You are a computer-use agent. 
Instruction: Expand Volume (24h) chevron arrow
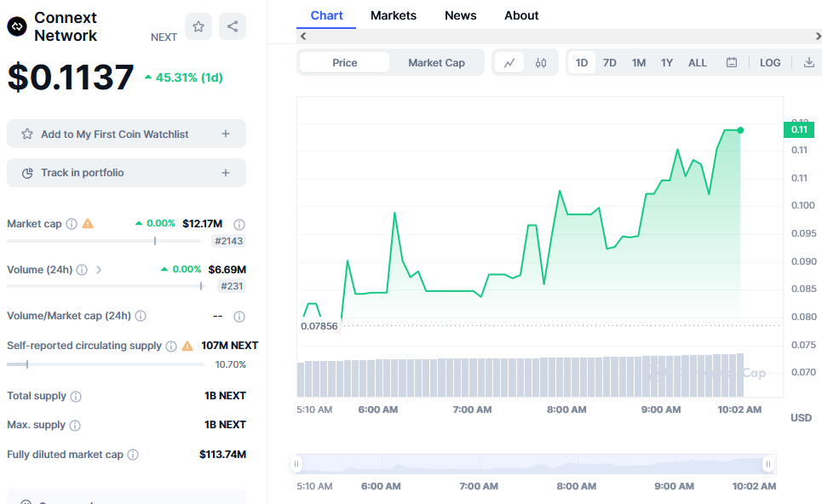click(99, 270)
